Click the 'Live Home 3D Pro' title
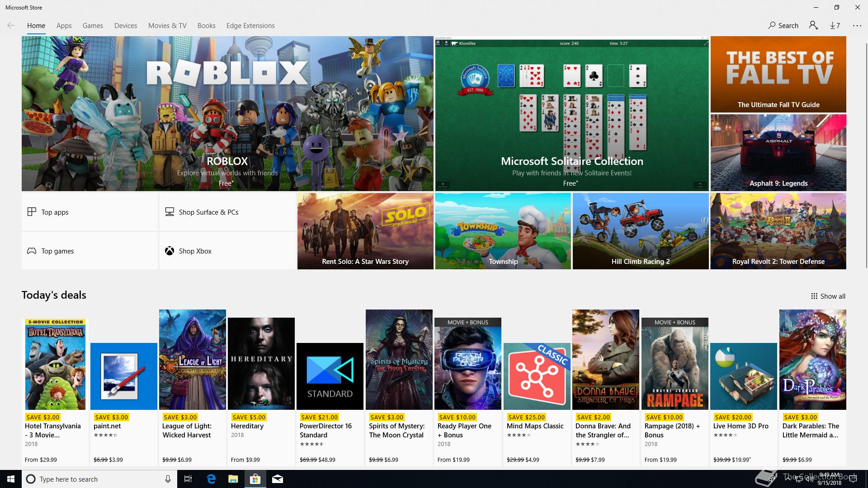This screenshot has width=868, height=488. tap(741, 426)
